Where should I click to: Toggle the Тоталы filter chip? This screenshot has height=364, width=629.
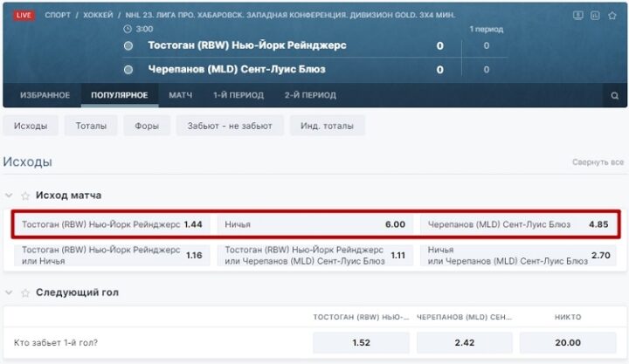click(91, 126)
